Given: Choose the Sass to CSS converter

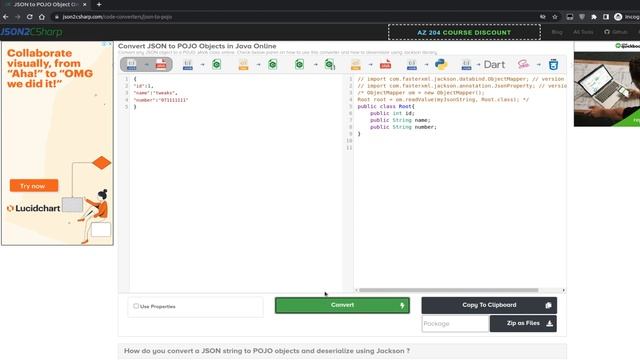Looking at the screenshot, I should 538,64.
